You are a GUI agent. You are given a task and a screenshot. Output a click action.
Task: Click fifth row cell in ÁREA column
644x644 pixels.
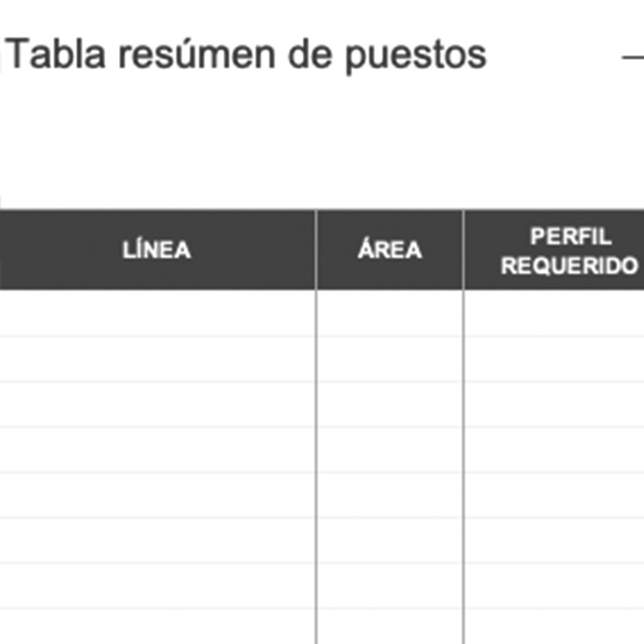point(390,494)
